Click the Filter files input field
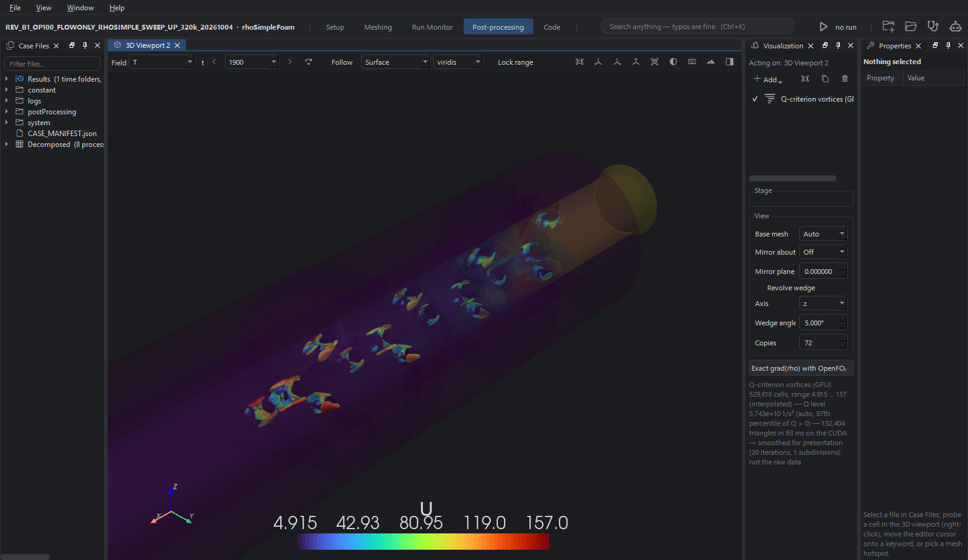 pos(52,63)
